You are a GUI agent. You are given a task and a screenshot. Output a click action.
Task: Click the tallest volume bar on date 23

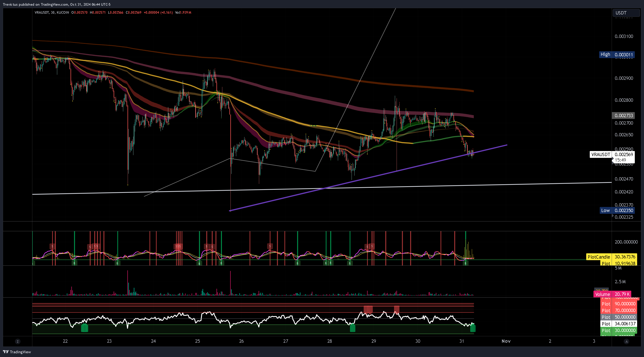click(128, 283)
